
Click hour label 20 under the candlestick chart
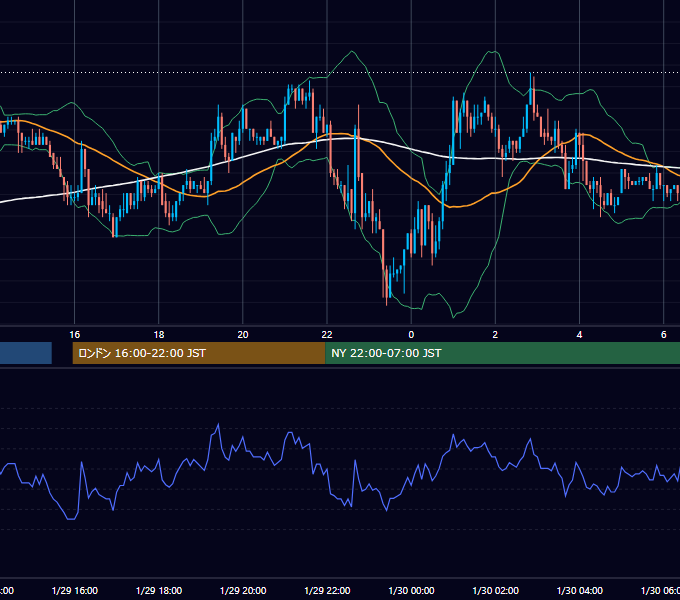(x=243, y=335)
